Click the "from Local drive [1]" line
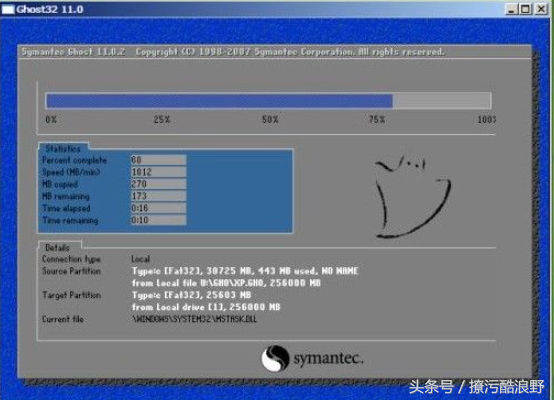The width and height of the screenshot is (554, 400). click(x=206, y=307)
